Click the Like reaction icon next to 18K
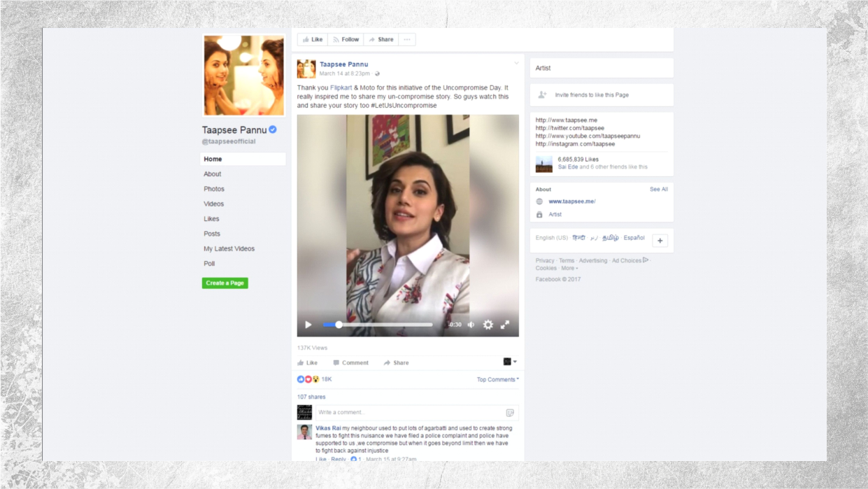Viewport: 868px width, 489px height. click(301, 379)
